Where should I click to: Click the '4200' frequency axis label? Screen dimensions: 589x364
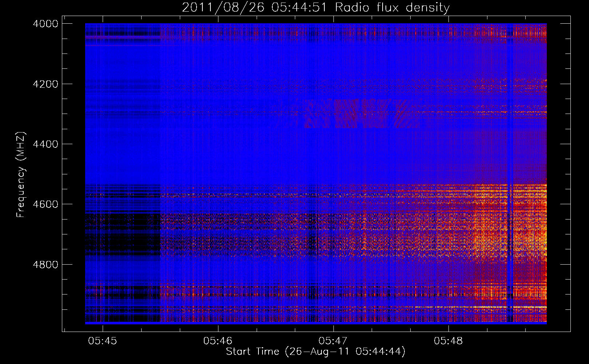pyautogui.click(x=46, y=84)
